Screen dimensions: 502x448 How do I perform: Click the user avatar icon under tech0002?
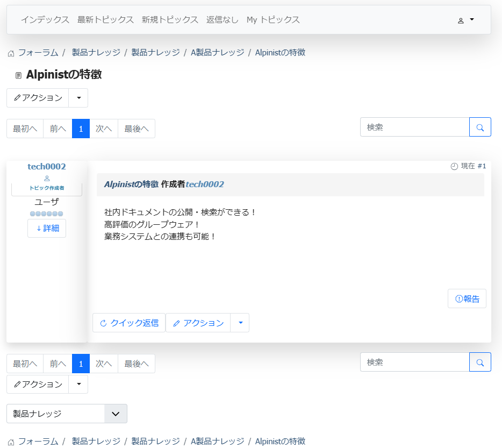pos(47,179)
